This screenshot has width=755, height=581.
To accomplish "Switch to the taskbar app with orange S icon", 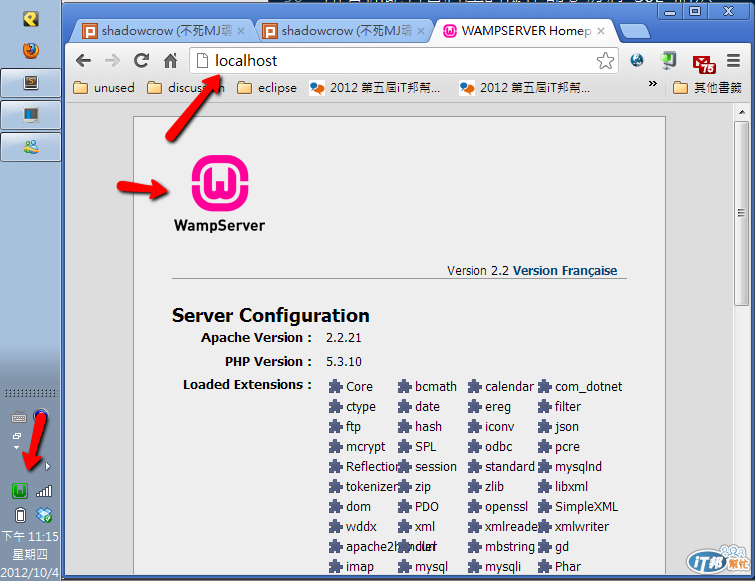I will pyautogui.click(x=31, y=83).
